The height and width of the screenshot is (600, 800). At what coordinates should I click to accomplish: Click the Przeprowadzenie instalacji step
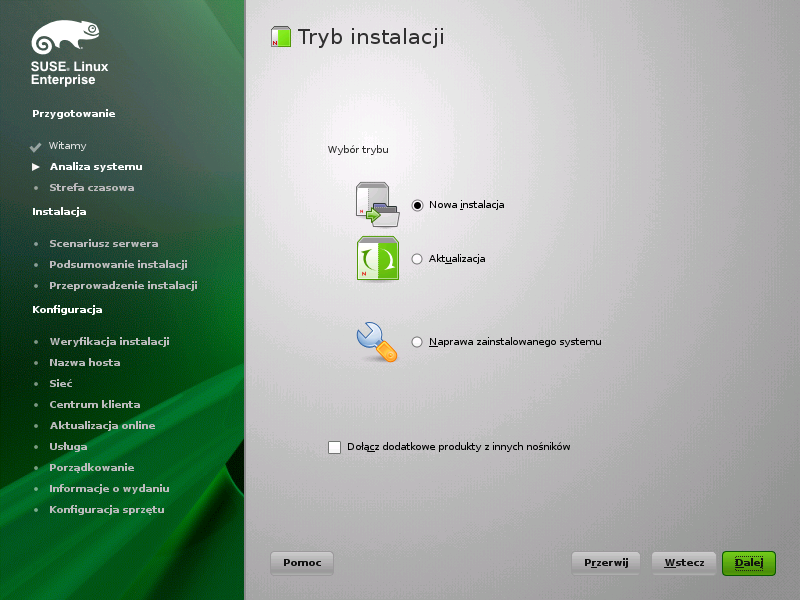click(x=123, y=286)
